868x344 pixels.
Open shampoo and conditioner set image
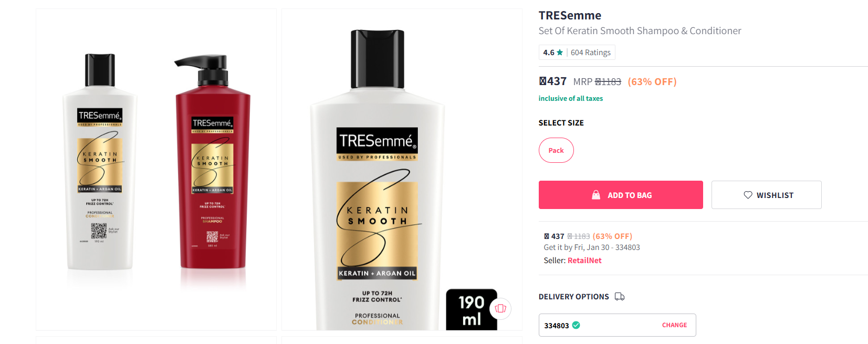pos(156,169)
